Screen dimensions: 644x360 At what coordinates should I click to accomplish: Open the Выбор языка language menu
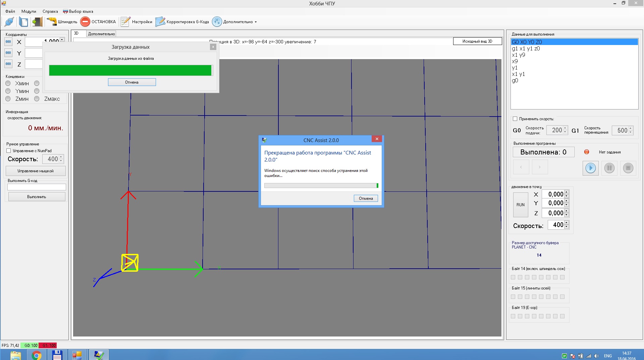click(x=78, y=11)
